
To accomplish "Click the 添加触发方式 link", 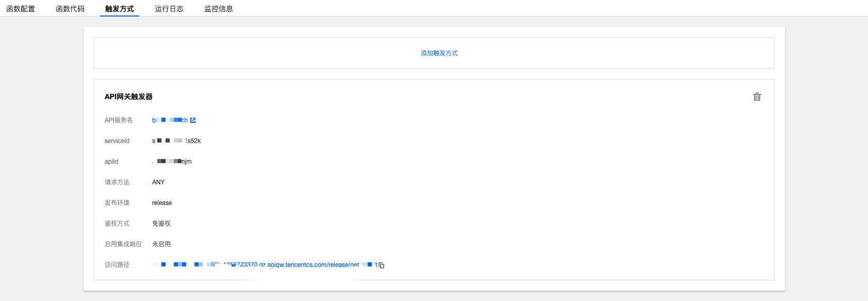I will point(439,53).
